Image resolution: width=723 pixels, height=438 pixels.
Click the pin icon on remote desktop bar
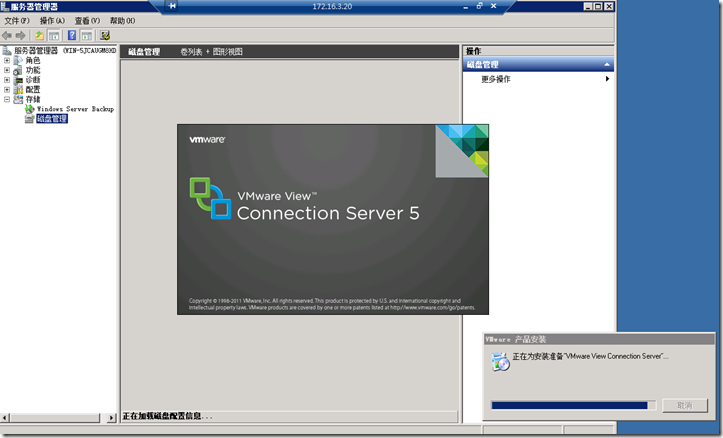click(x=172, y=6)
